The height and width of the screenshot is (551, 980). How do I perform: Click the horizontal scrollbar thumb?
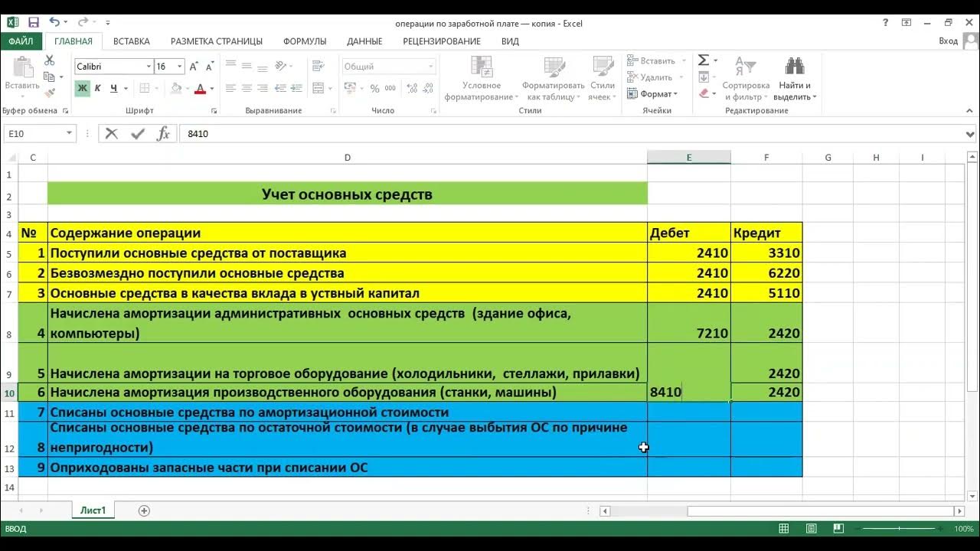click(820, 510)
